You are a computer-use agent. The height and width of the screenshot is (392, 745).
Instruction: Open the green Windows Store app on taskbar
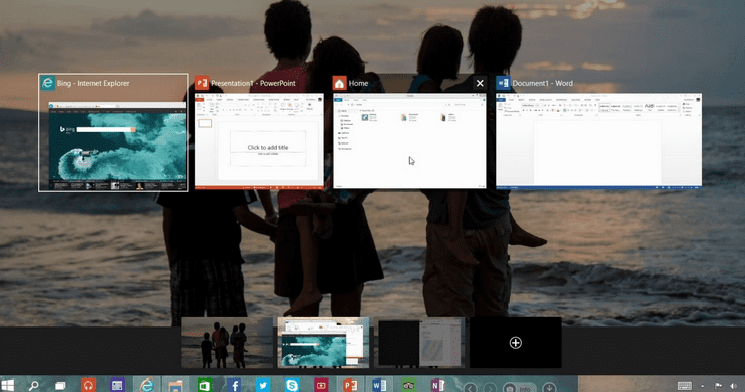(205, 385)
